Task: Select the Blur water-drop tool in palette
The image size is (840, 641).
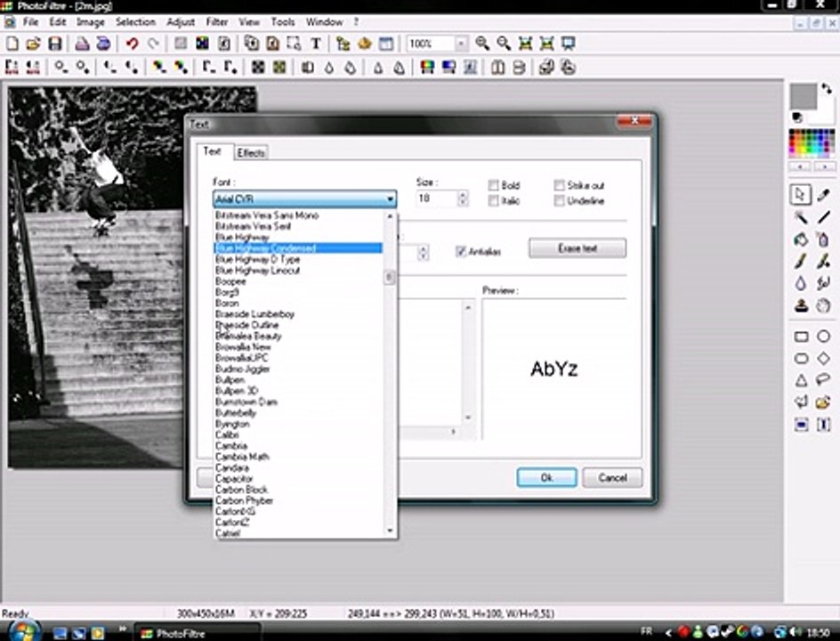Action: (x=801, y=283)
